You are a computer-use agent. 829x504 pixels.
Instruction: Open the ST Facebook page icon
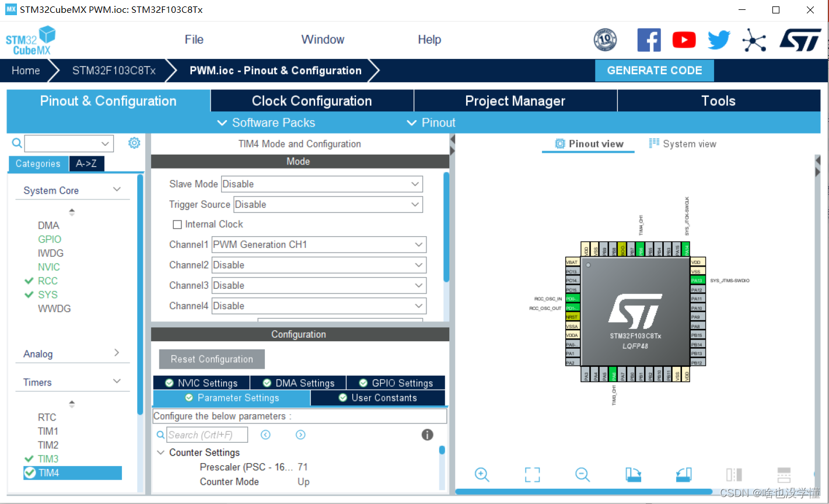click(649, 40)
